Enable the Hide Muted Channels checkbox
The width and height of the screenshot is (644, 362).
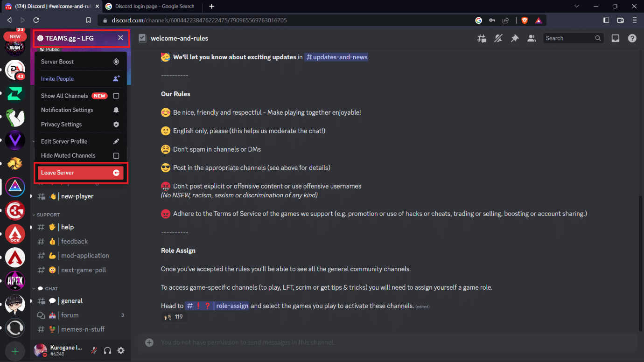tap(116, 155)
